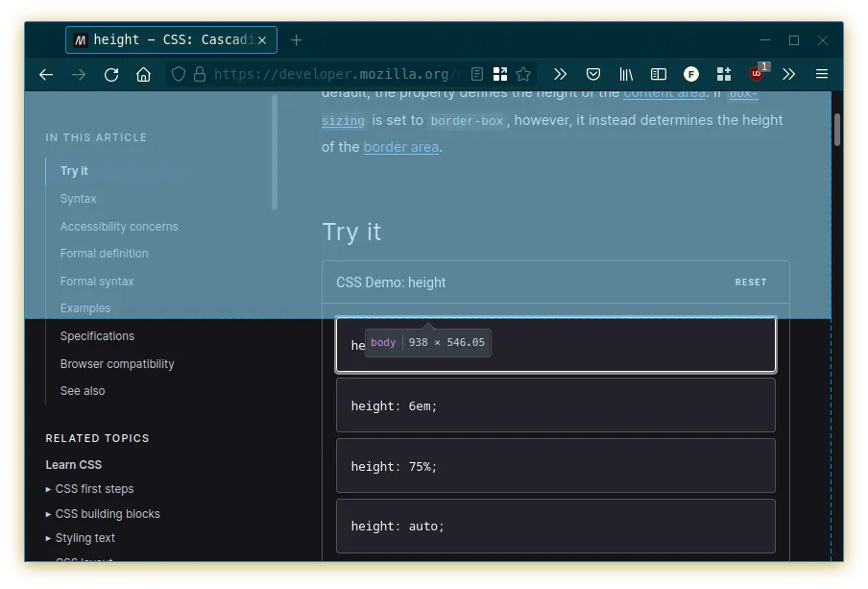Screen dimensions: 868x589
Task: Go to Formal syntax section
Action: click(97, 282)
